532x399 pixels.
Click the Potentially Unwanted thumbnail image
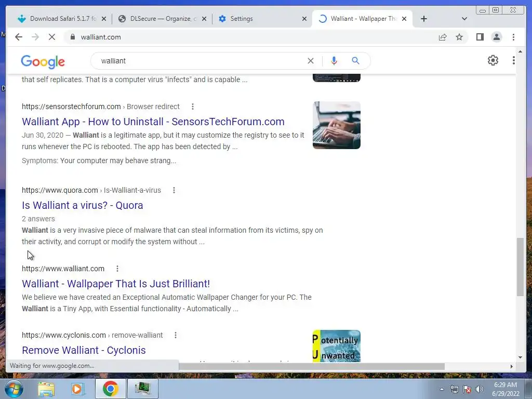coord(336,345)
